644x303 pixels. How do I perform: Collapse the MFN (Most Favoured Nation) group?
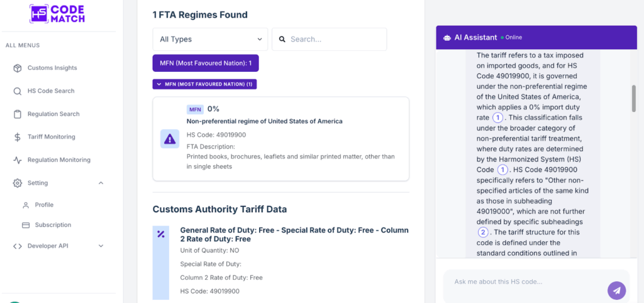pyautogui.click(x=204, y=84)
